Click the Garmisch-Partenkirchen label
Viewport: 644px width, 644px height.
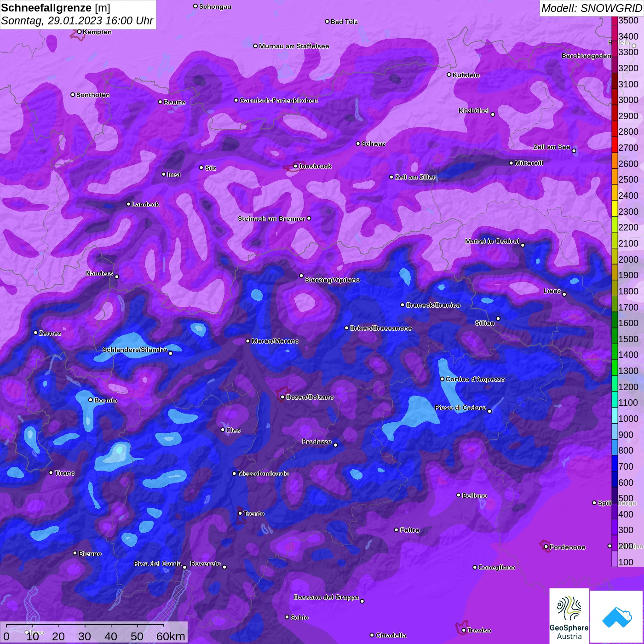click(x=279, y=100)
